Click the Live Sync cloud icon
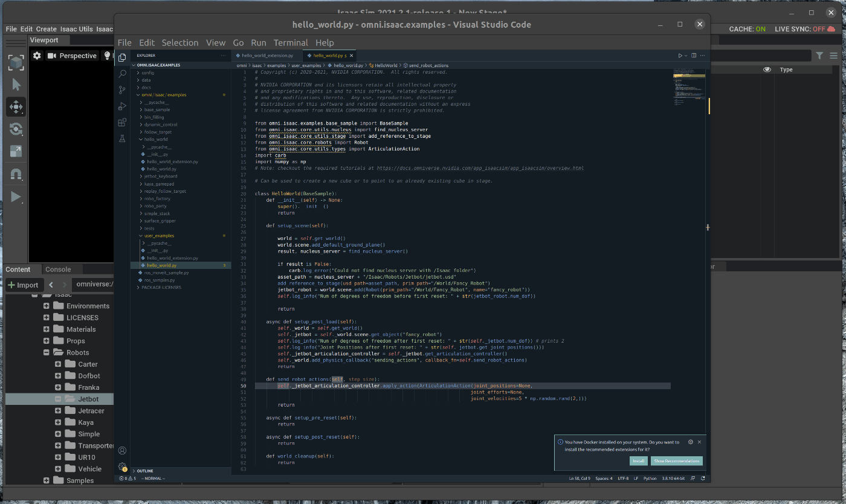This screenshot has height=504, width=846. [831, 28]
